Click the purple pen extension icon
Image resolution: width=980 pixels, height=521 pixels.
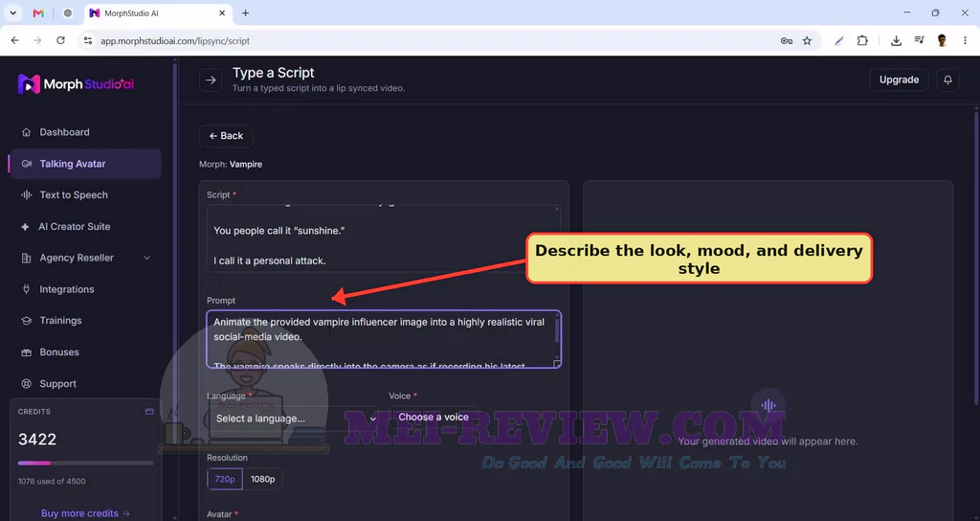click(x=839, y=40)
